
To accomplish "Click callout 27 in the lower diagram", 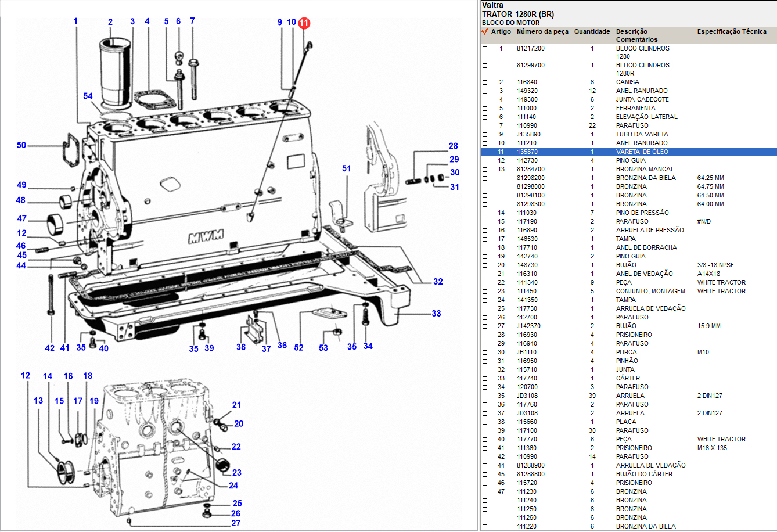I will (x=236, y=523).
